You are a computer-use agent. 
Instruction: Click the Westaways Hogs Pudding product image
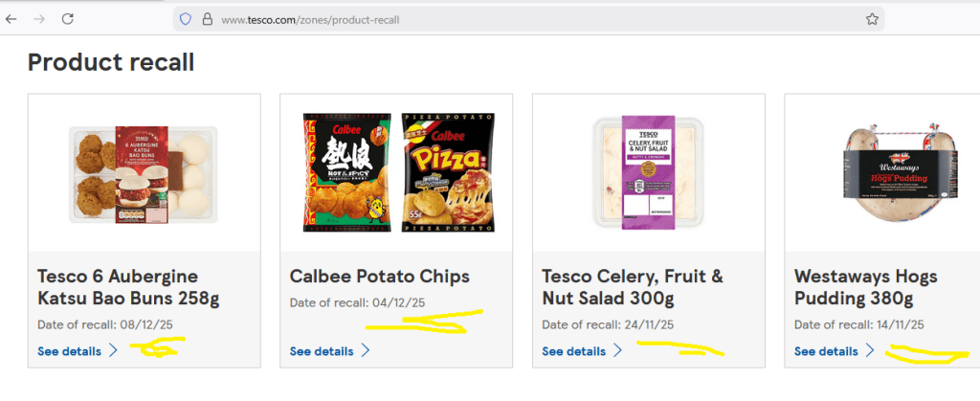coord(900,172)
